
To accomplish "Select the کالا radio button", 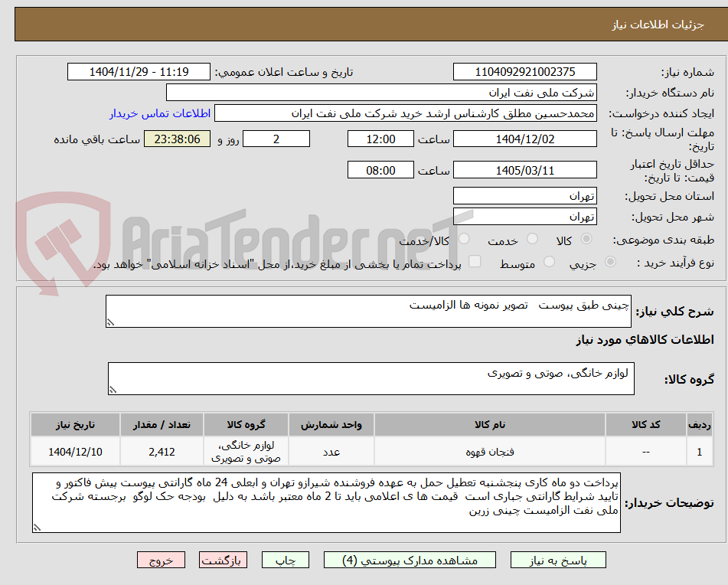I will coord(586,239).
